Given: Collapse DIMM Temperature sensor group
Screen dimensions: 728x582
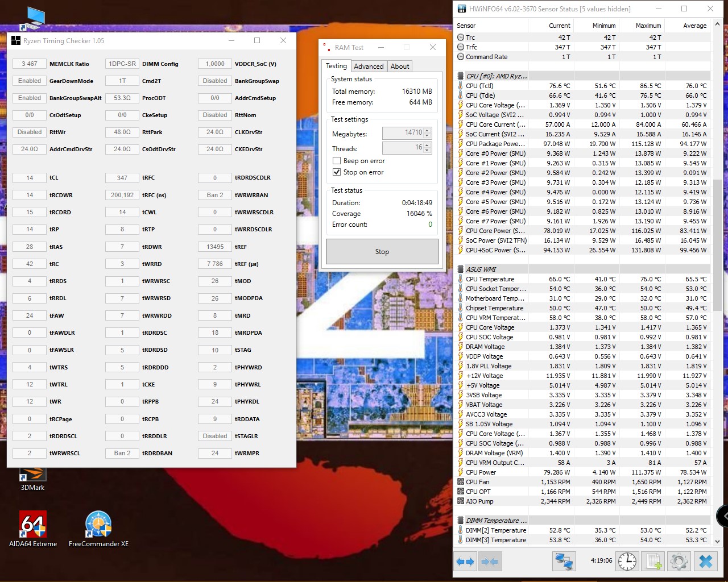Looking at the screenshot, I should pos(496,521).
